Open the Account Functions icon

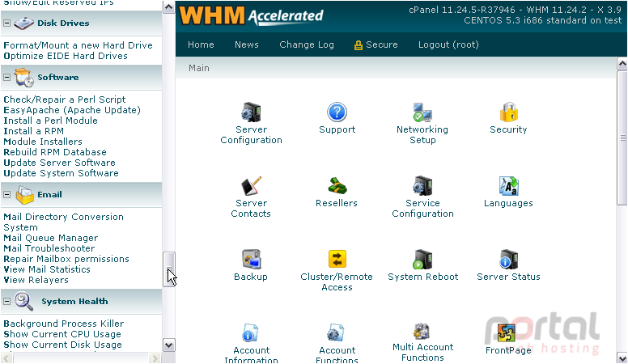click(336, 333)
